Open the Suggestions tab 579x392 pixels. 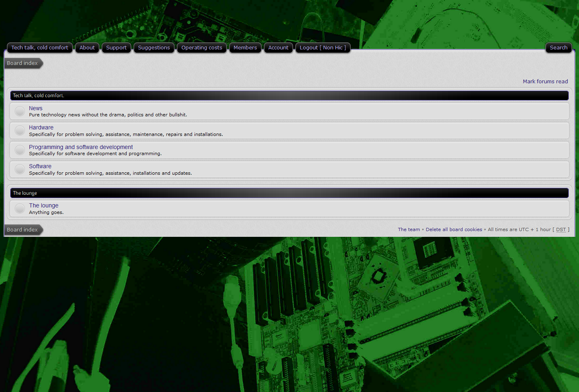154,48
